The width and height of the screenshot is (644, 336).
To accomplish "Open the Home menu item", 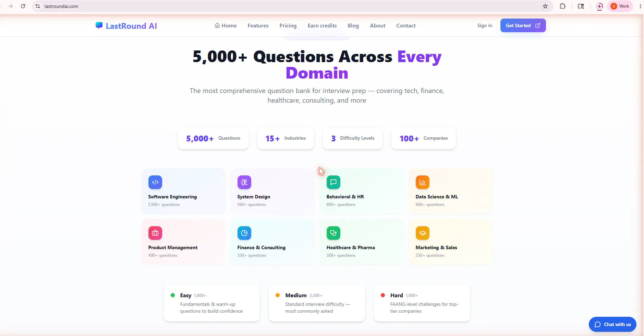I will (226, 25).
